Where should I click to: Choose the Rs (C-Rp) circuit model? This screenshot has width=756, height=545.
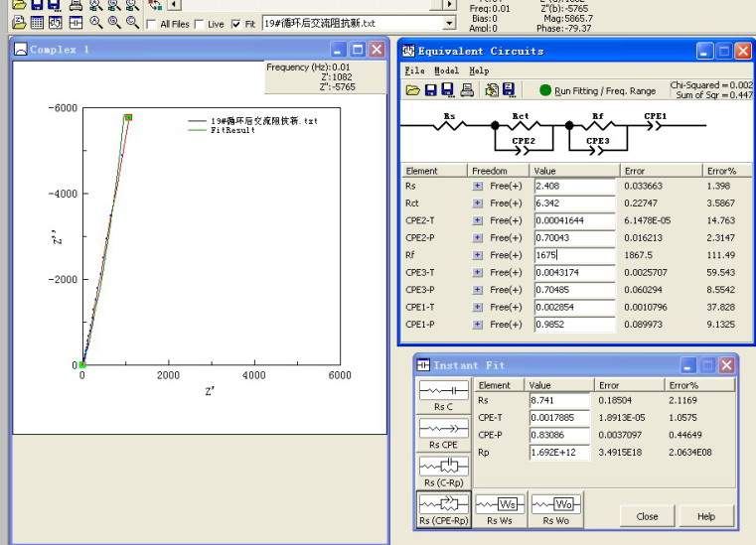pyautogui.click(x=442, y=470)
